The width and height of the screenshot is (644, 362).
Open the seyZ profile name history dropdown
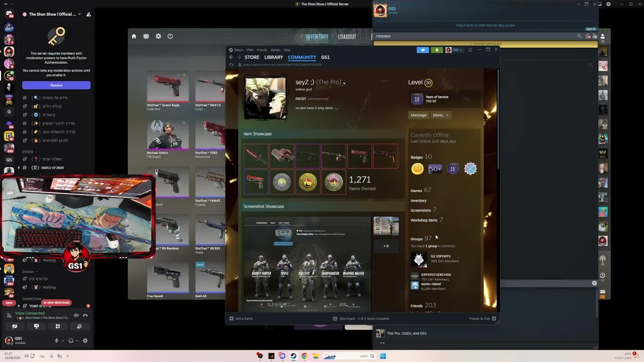pyautogui.click(x=344, y=83)
